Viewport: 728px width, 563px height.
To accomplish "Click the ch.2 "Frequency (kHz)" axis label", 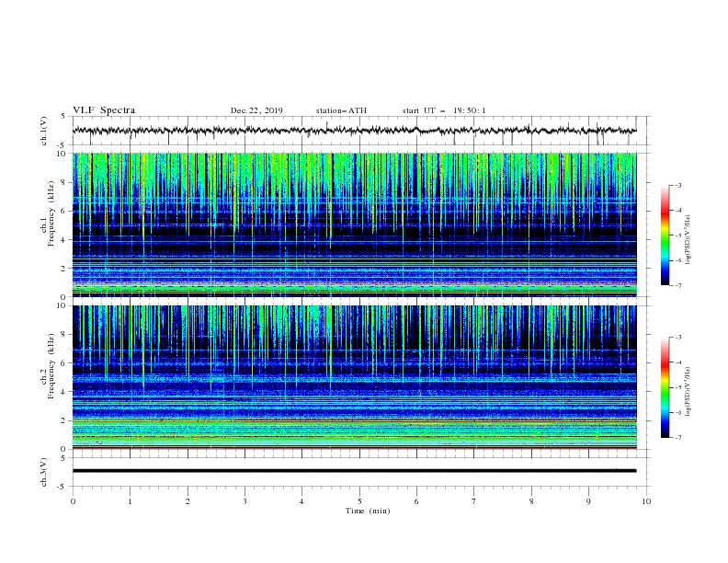I will pyautogui.click(x=51, y=365).
